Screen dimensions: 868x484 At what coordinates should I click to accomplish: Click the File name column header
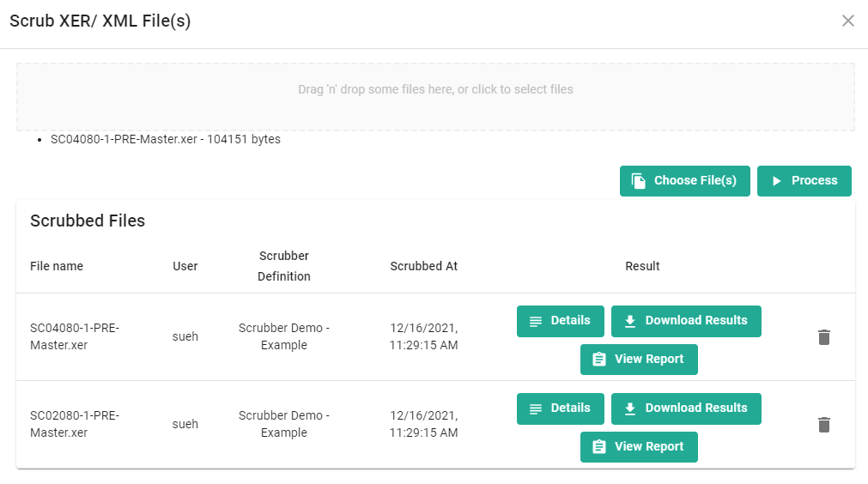57,266
